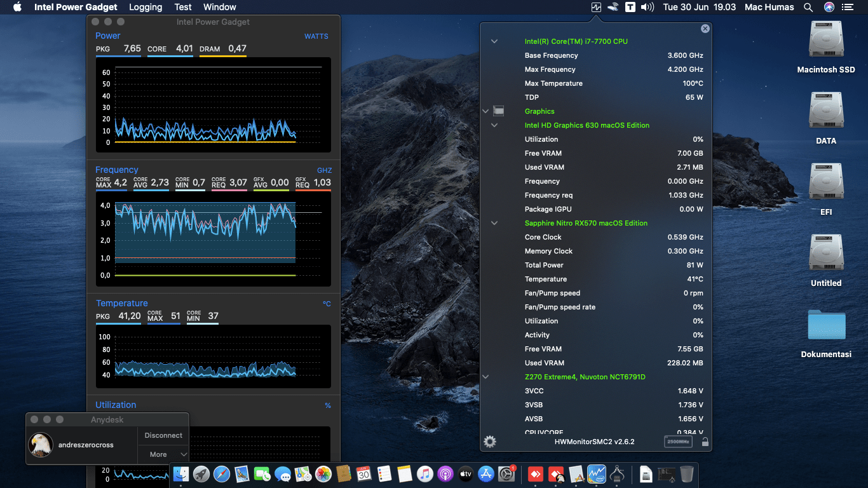Open Messages from the Dock

[283, 473]
